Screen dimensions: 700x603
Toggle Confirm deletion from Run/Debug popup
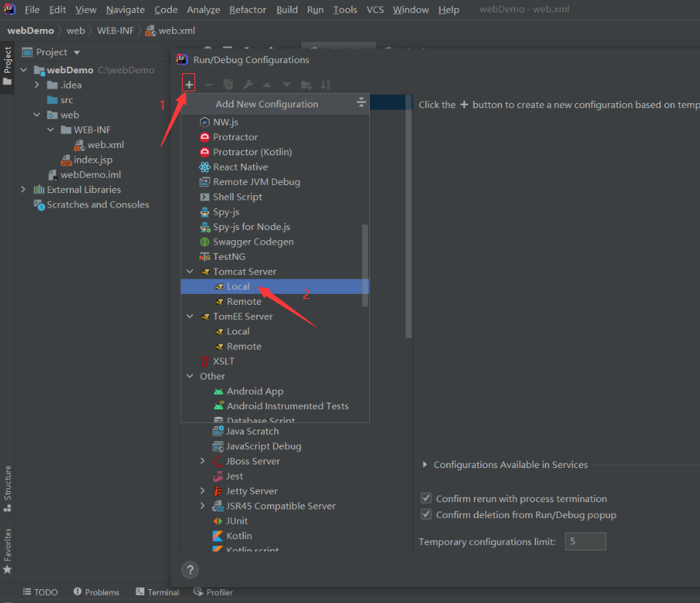[x=427, y=514]
